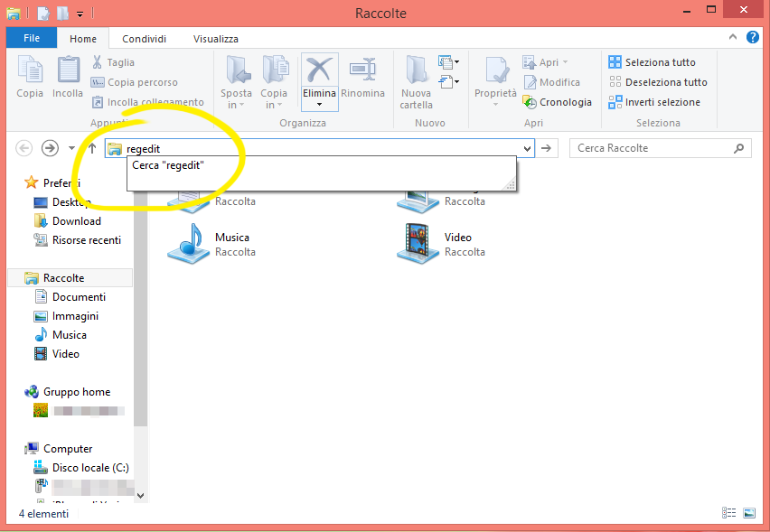Screen dimensions: 770x532
Task: Open the Cronologia history
Action: pos(558,102)
